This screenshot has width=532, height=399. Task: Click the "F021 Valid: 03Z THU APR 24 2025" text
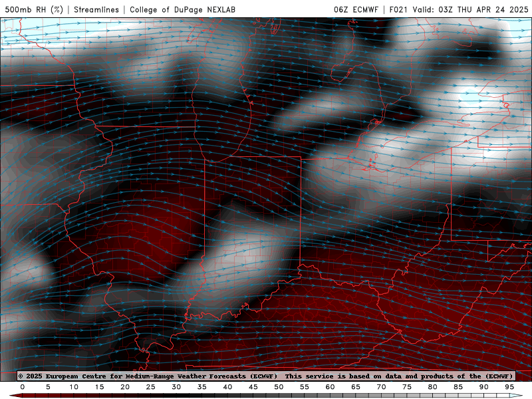[x=459, y=9]
